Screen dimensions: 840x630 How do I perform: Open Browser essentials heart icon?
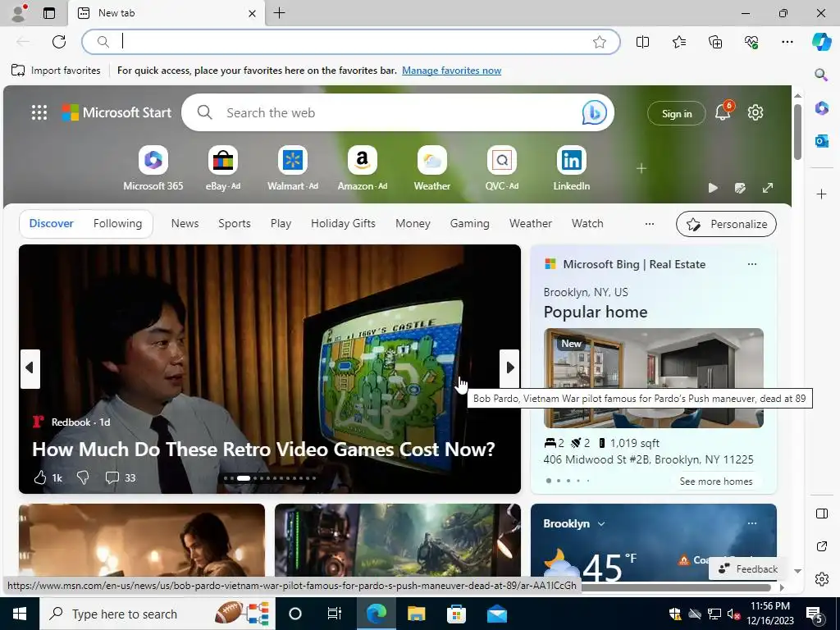751,42
